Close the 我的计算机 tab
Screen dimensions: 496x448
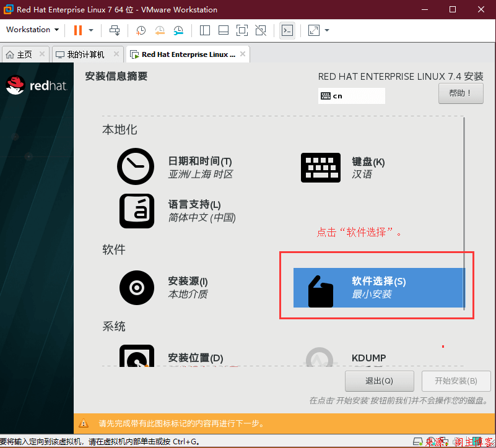click(x=116, y=54)
